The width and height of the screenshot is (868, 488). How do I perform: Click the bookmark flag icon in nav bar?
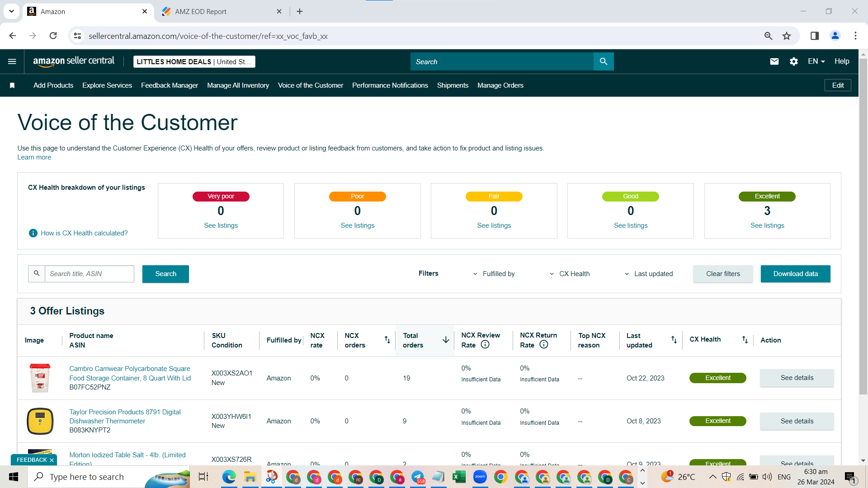[12, 85]
